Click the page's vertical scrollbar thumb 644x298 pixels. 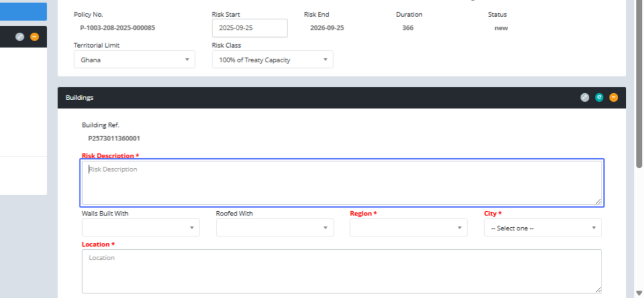pos(639,80)
